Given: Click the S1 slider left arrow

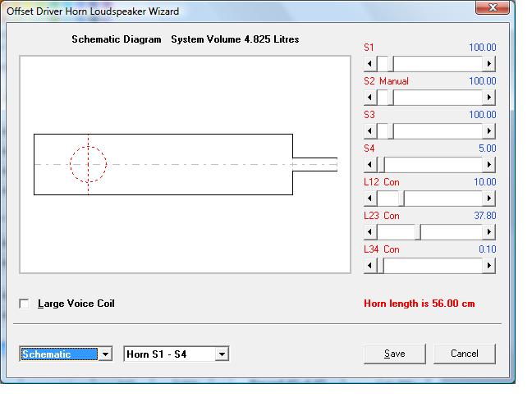Looking at the screenshot, I should tap(370, 64).
